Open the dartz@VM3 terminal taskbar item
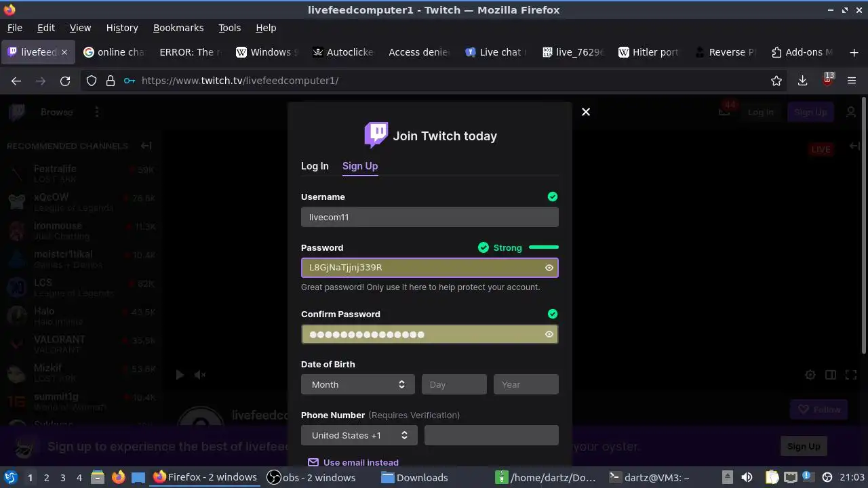This screenshot has height=488, width=868. click(649, 477)
